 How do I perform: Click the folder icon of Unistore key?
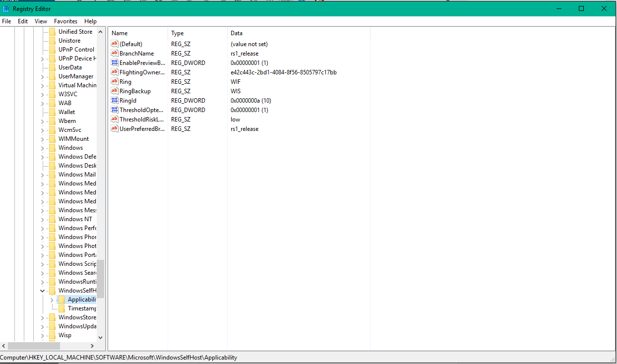click(52, 41)
